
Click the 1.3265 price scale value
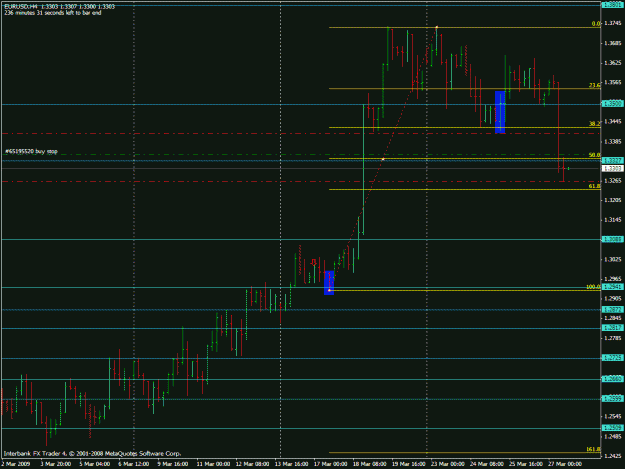tap(613, 181)
